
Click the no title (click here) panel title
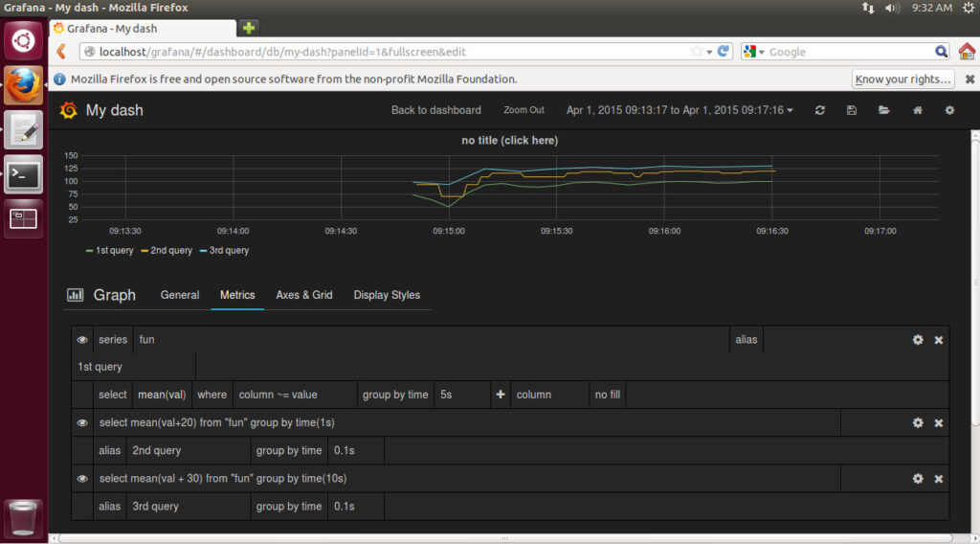click(509, 141)
